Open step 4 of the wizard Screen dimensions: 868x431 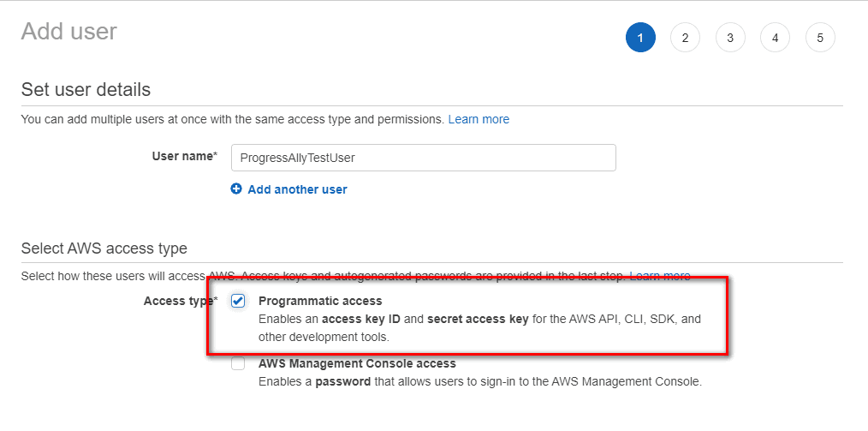pyautogui.click(x=775, y=38)
